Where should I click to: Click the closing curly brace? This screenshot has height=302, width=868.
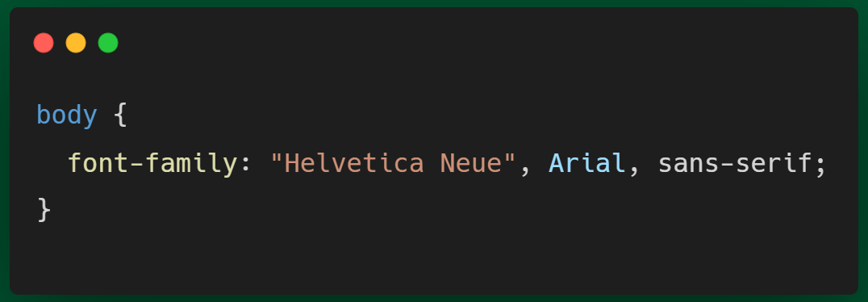[x=44, y=211]
